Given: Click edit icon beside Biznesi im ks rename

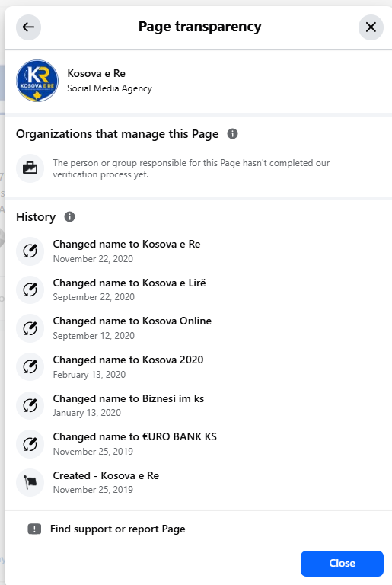Looking at the screenshot, I should click(x=30, y=405).
